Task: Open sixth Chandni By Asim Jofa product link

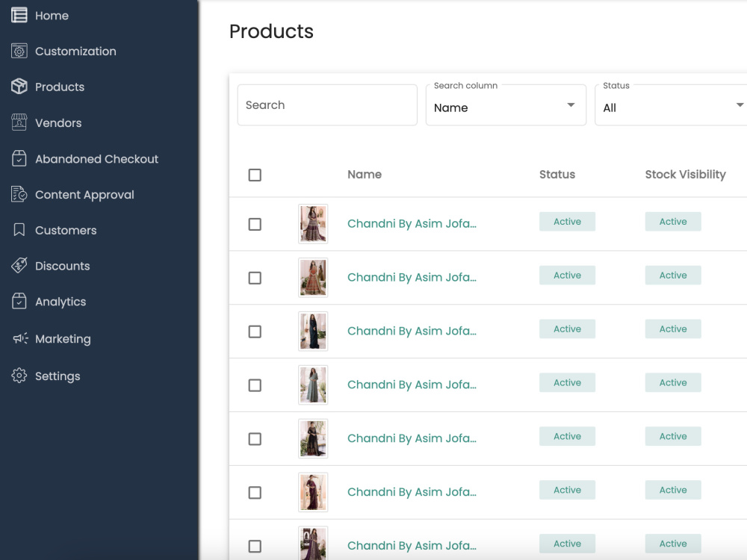Action: tap(412, 492)
